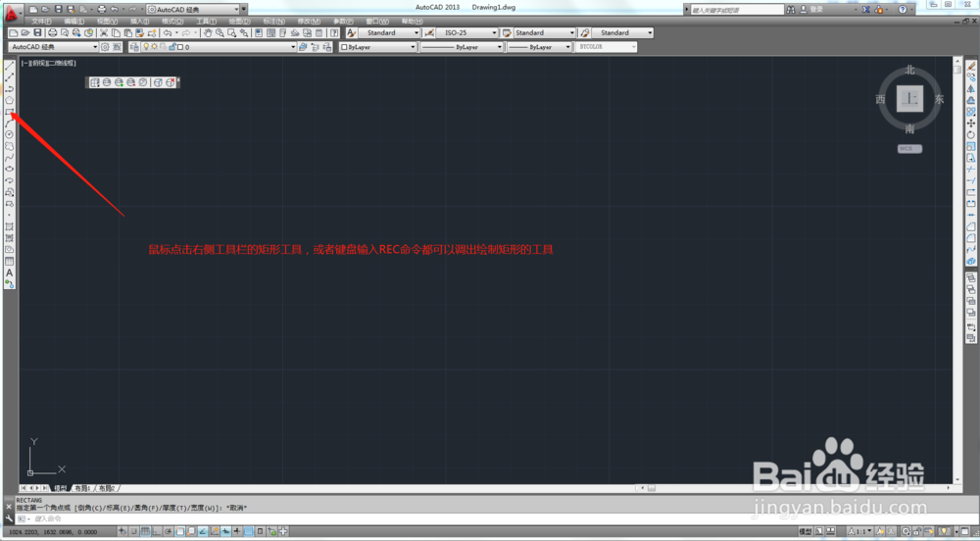The height and width of the screenshot is (541, 980).
Task: Click the viewport label controls text
Action: (x=49, y=63)
